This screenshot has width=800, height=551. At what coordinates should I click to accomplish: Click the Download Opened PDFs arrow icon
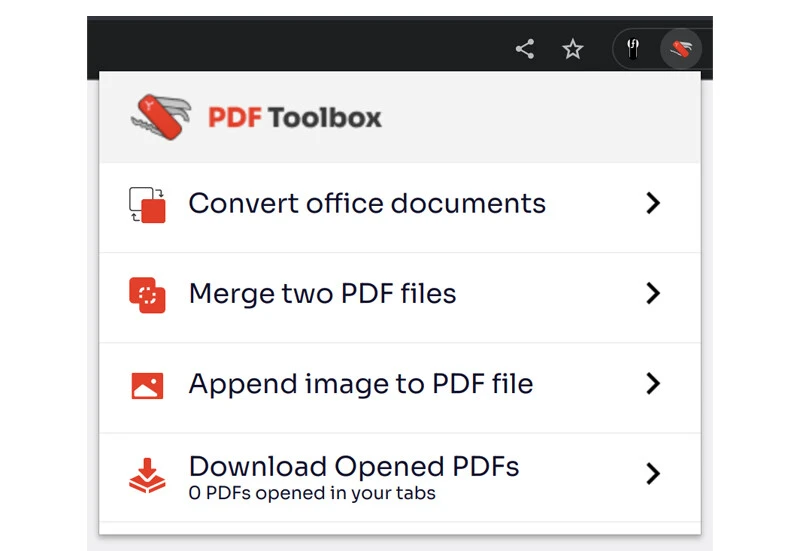point(147,475)
